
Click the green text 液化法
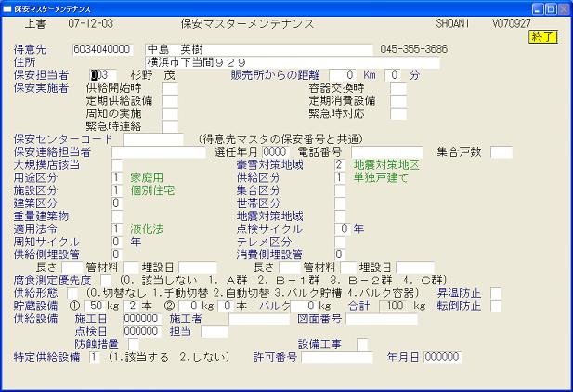point(147,229)
